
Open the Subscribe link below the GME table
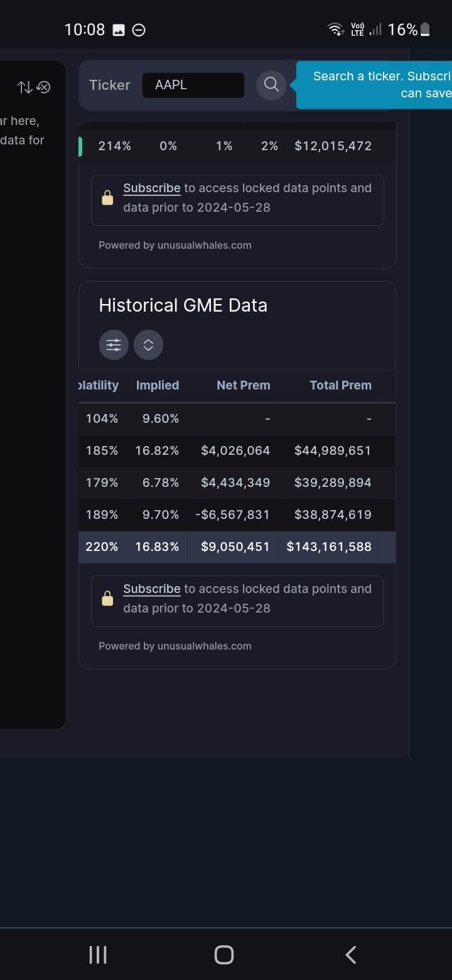tap(151, 589)
